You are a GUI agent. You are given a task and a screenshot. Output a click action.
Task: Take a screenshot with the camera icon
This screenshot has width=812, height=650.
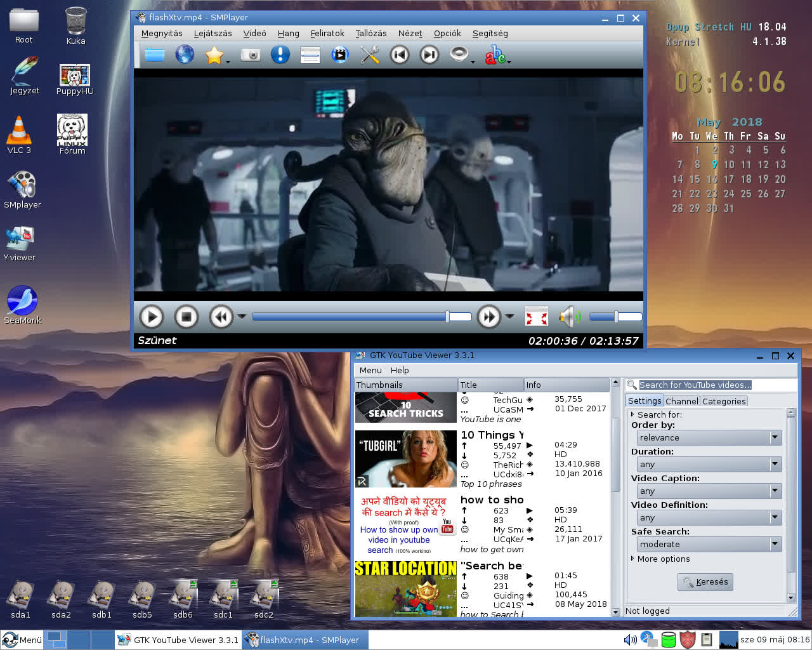[251, 55]
